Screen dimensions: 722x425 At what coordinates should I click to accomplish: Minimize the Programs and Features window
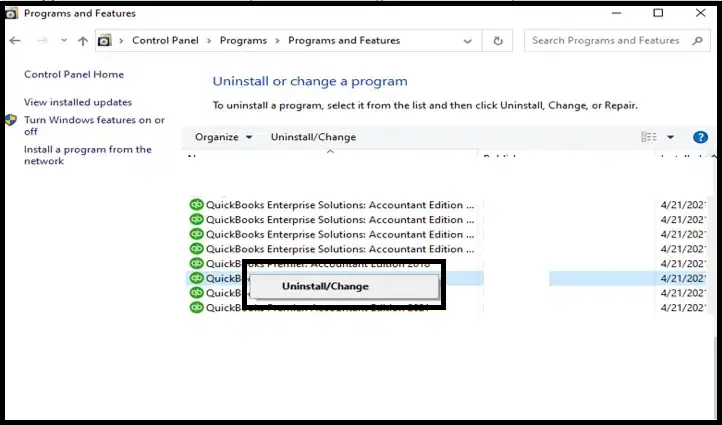point(616,13)
